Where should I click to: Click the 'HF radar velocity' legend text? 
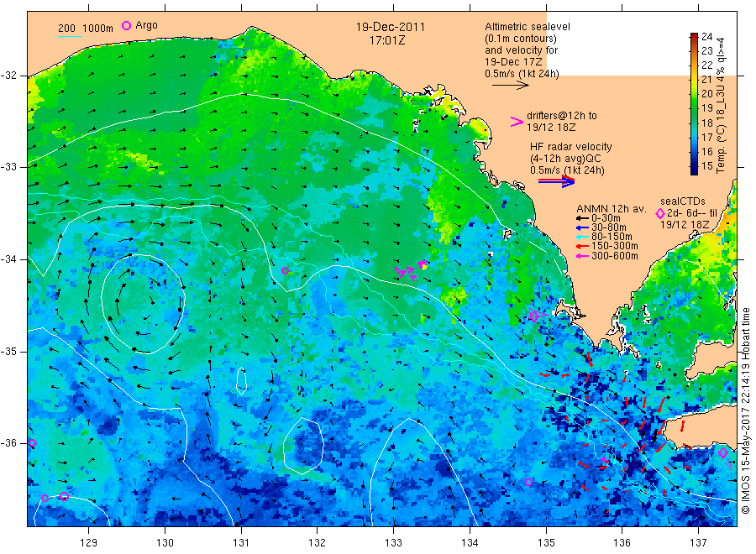(x=571, y=147)
